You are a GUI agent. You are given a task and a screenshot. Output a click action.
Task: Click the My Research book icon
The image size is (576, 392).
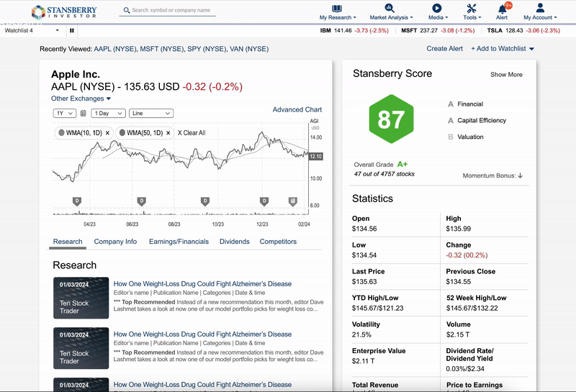[337, 8]
